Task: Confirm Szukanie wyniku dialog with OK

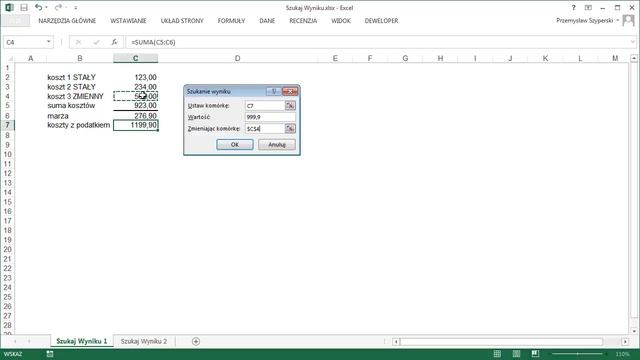Action: (x=235, y=144)
